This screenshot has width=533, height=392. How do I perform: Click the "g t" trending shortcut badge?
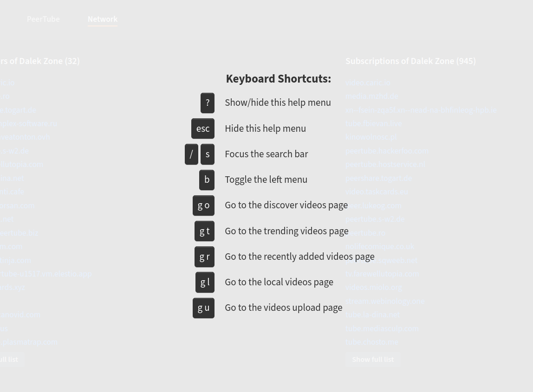click(x=204, y=231)
